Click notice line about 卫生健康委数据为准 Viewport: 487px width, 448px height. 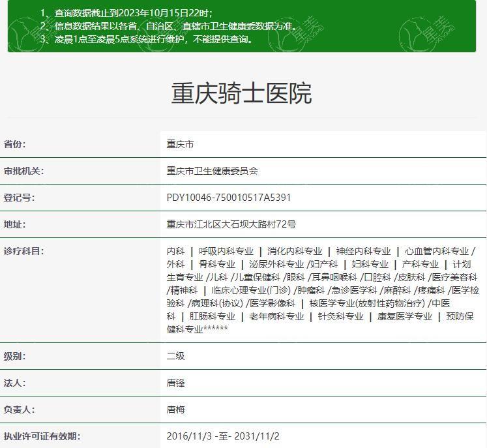point(170,26)
